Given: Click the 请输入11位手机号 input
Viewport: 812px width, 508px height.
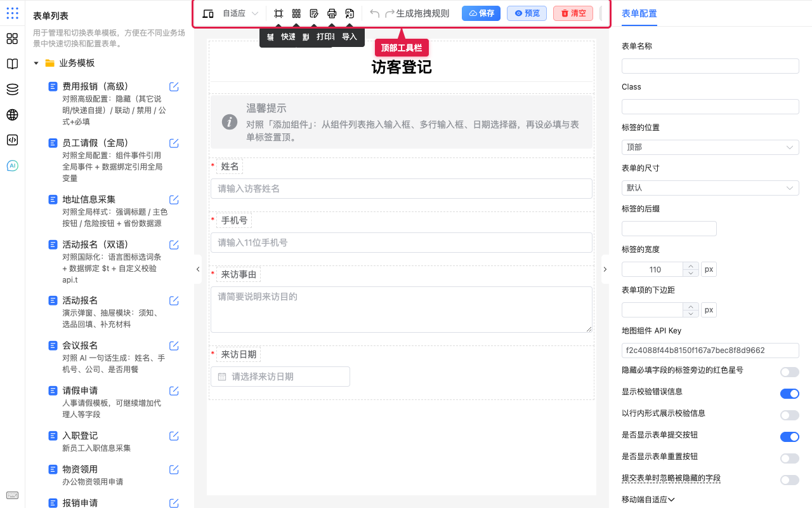Looking at the screenshot, I should [x=401, y=243].
